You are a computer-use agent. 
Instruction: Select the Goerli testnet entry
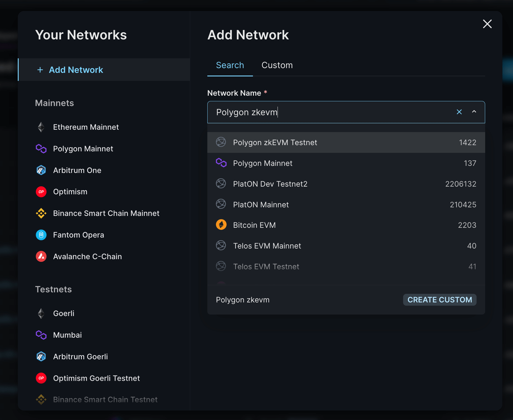pos(63,313)
